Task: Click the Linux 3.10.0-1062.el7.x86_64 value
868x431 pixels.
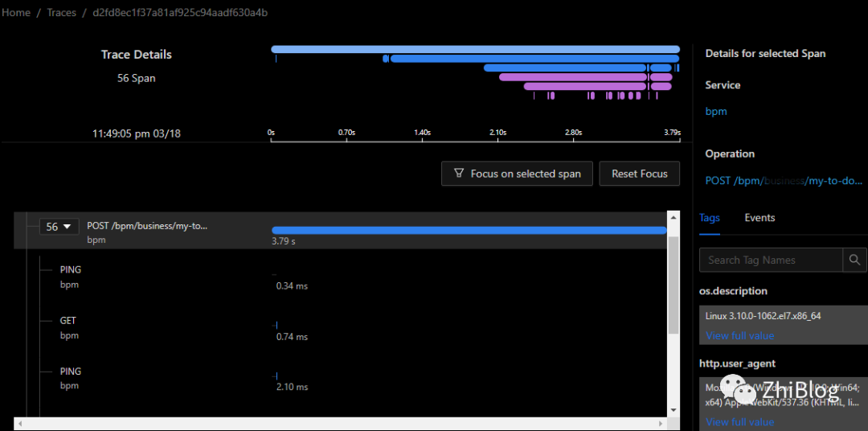Action: coord(763,316)
